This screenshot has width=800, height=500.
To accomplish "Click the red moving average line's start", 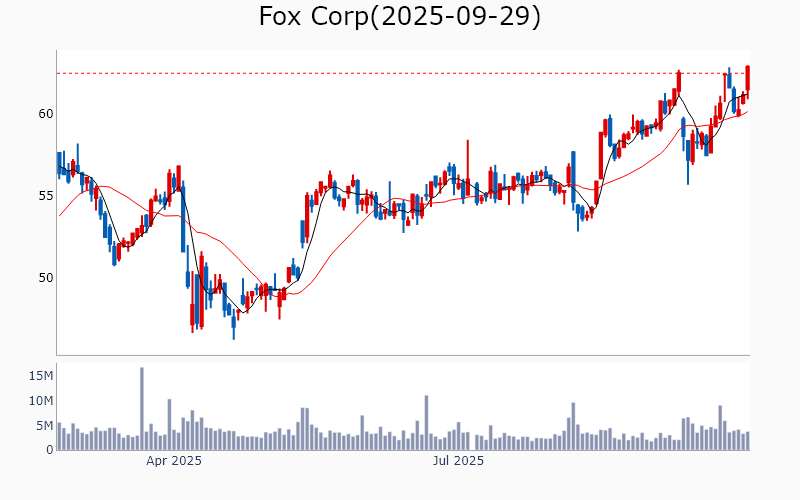I will pyautogui.click(x=60, y=215).
